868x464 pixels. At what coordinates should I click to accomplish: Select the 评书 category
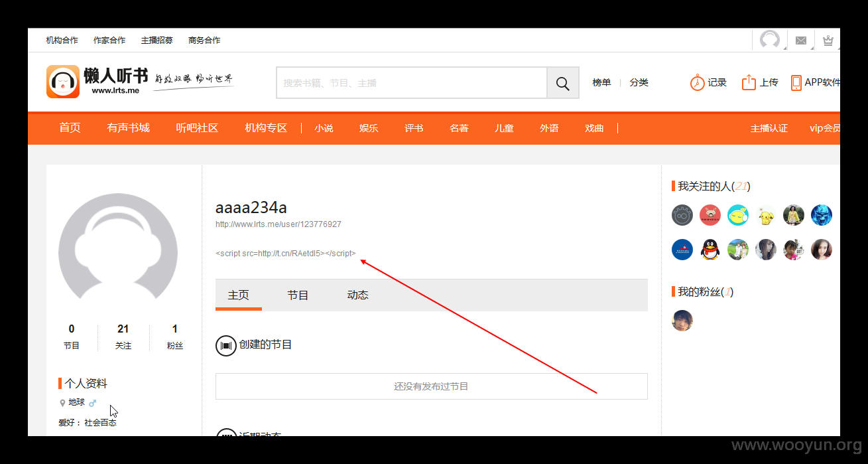414,128
